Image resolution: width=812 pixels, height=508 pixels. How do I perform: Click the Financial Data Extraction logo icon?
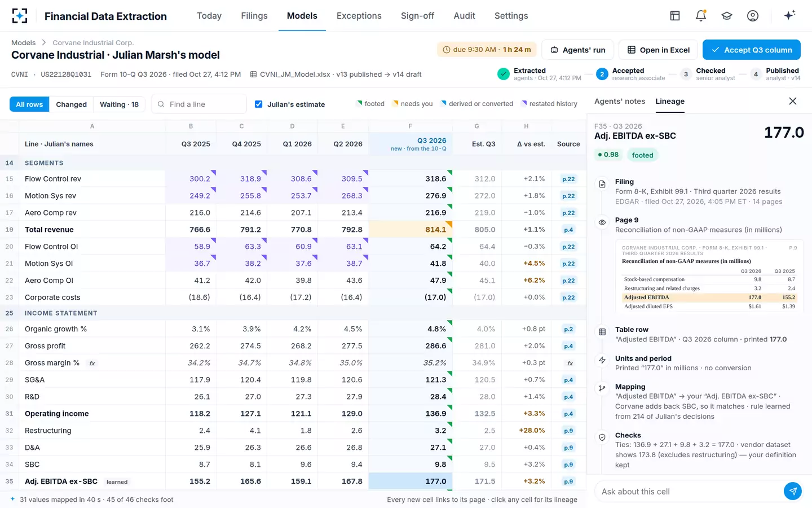(20, 16)
